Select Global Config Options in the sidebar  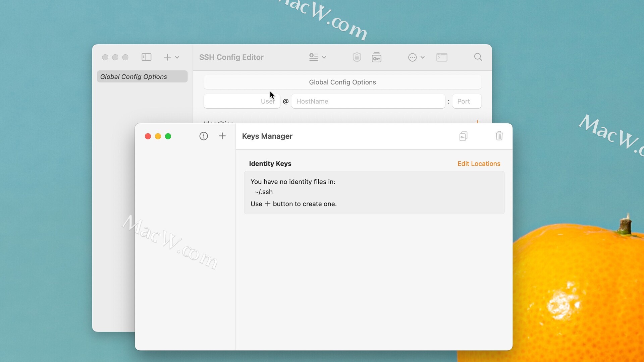tap(142, 76)
